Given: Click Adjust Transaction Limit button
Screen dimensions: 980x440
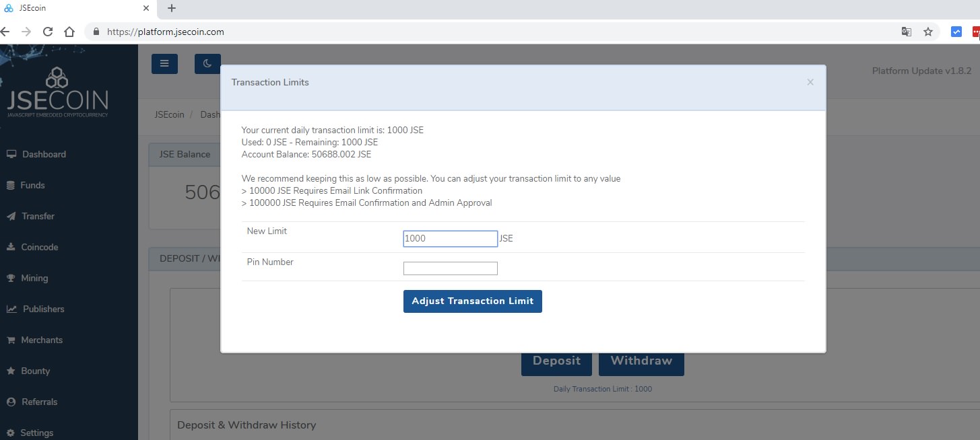Looking at the screenshot, I should 473,301.
